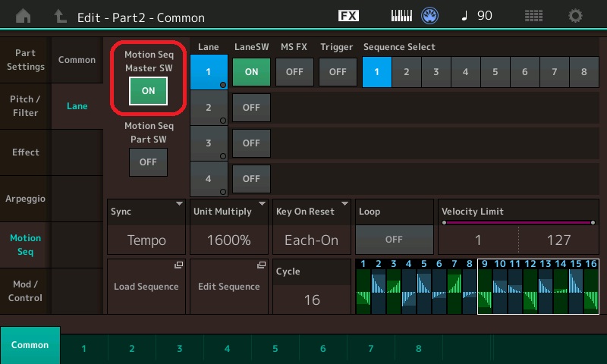Expand the Unit Multiply dropdown
The height and width of the screenshot is (364, 607).
pos(229,227)
